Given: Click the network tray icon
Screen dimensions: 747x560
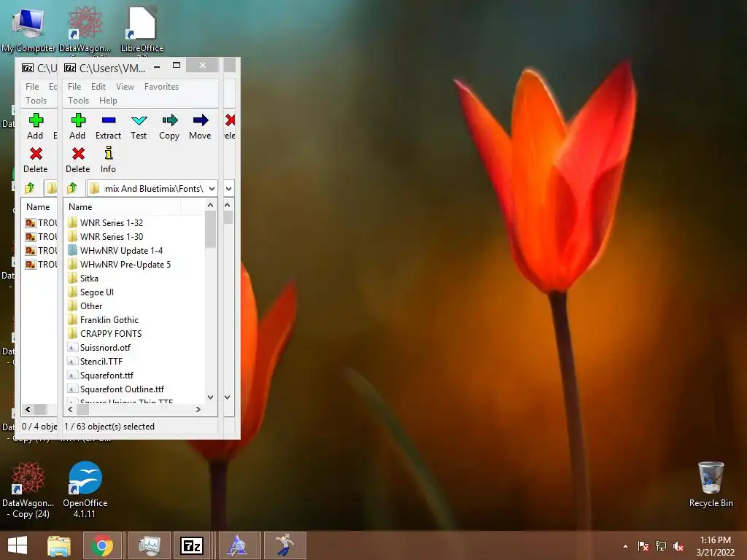Looking at the screenshot, I should coord(661,546).
